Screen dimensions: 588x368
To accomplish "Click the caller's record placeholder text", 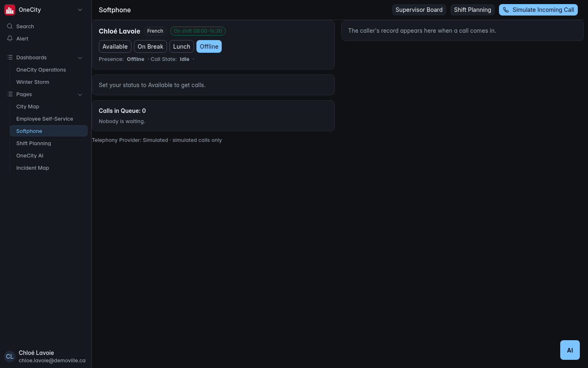I will (422, 31).
